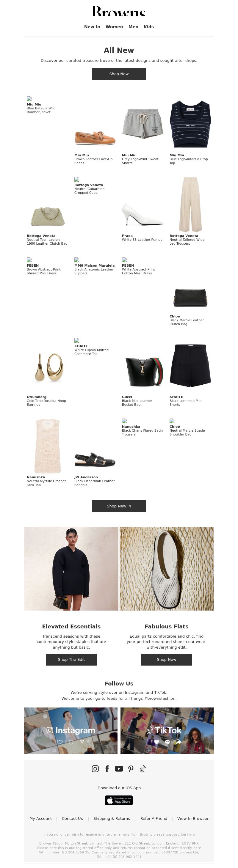The width and height of the screenshot is (238, 868).
Task: Open Browns Instagram via footer icon
Action: click(x=95, y=768)
